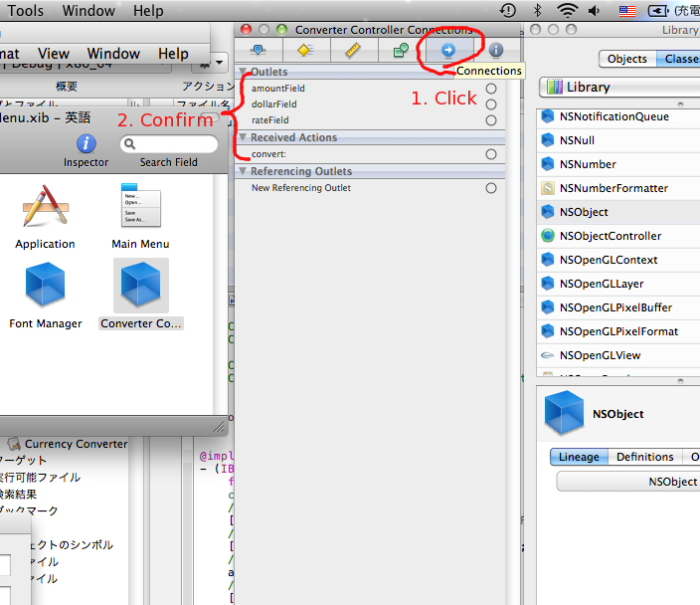Select NSOpenGLPixelFormat in the Library list

(x=618, y=331)
